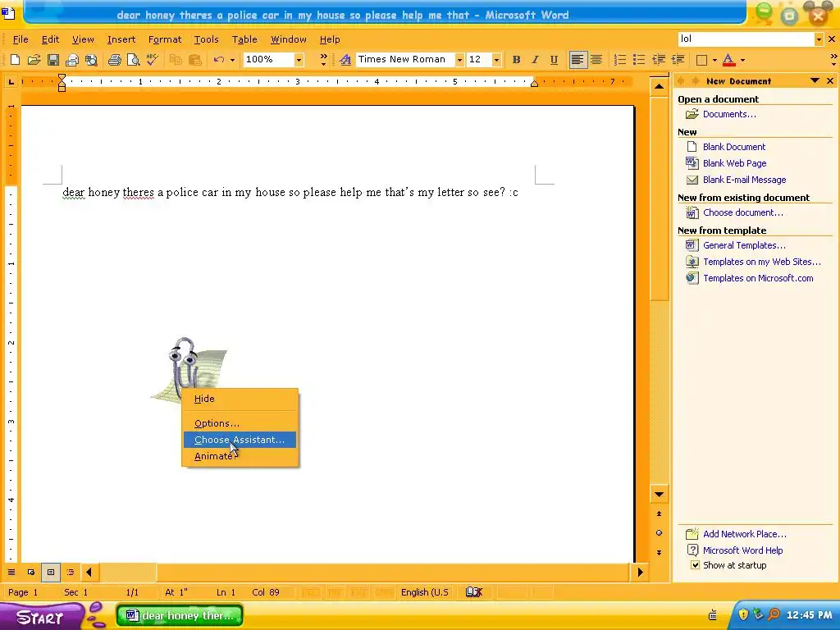Expand Standard toolbar options chevron
The height and width of the screenshot is (630, 840).
(x=323, y=59)
